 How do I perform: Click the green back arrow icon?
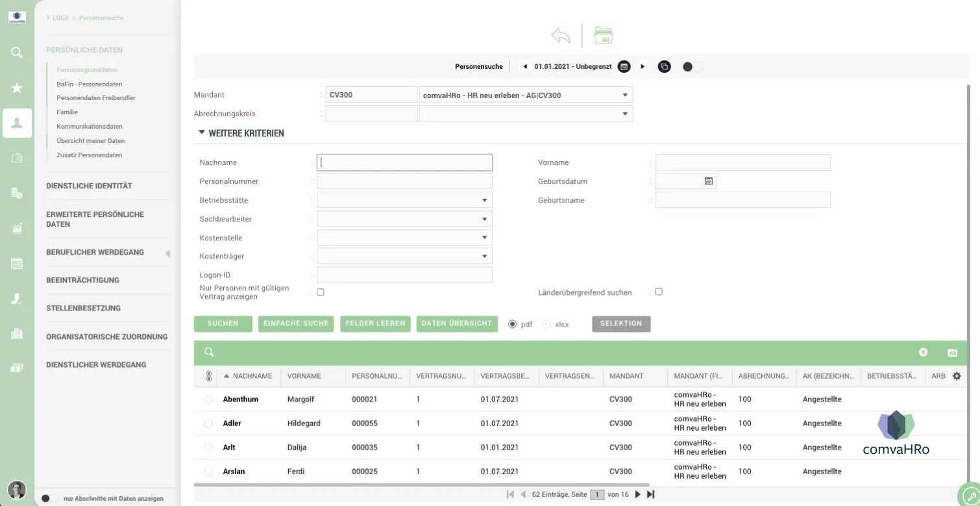pyautogui.click(x=560, y=36)
